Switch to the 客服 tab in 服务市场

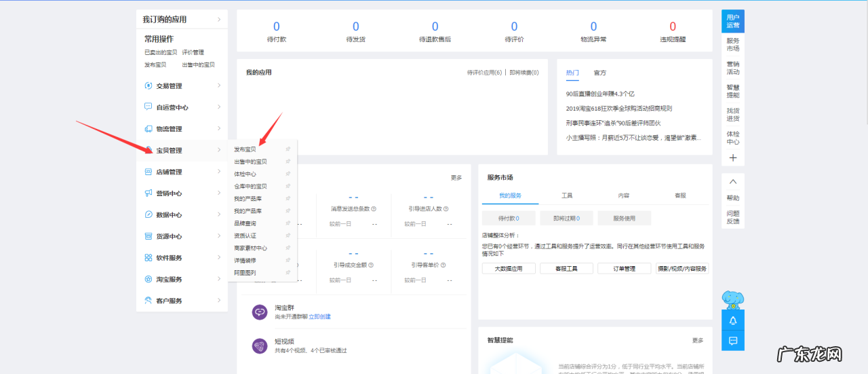click(x=680, y=195)
